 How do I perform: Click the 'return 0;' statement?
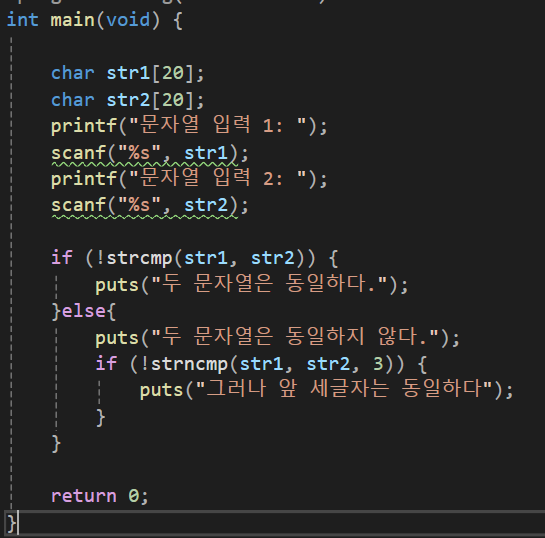100,496
